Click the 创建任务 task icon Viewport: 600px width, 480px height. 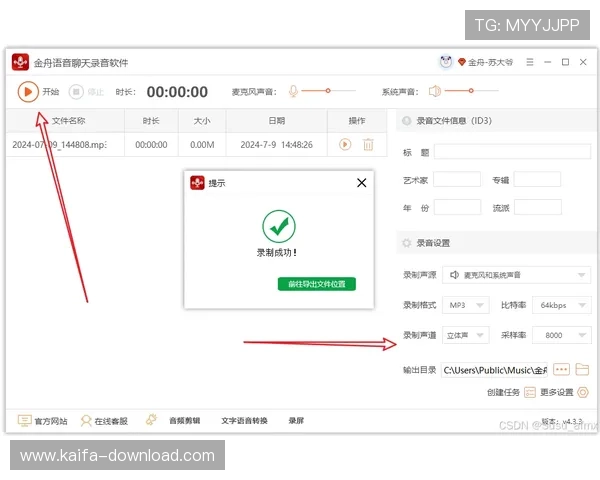[x=530, y=392]
